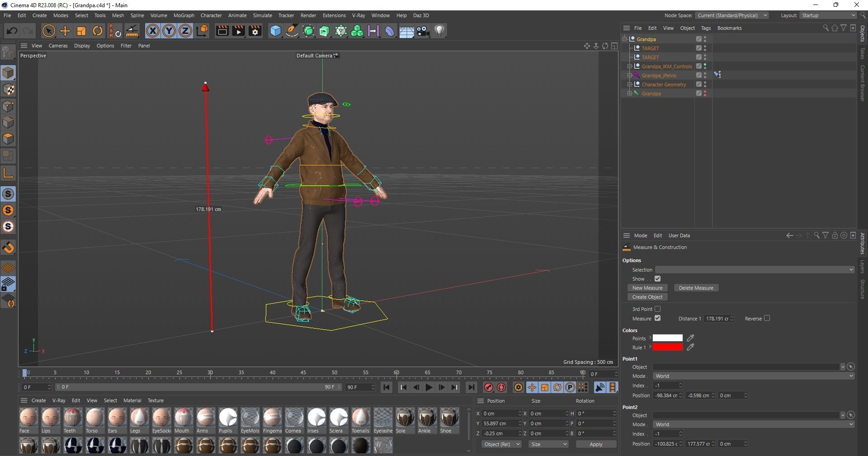The width and height of the screenshot is (868, 456).
Task: Open the Size coordinate dropdown
Action: tap(548, 444)
